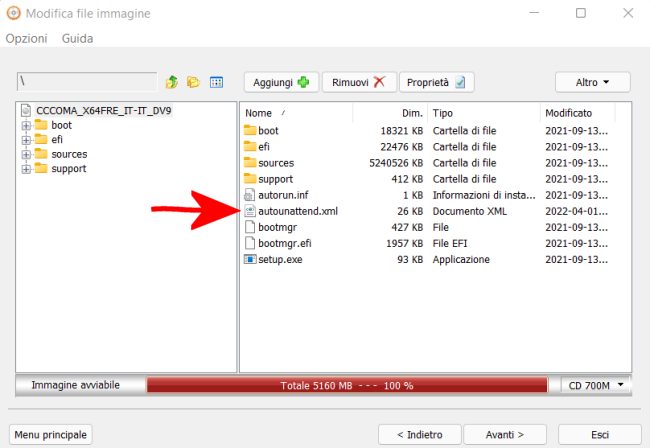Open the Altro dropdown
650x448 pixels.
592,82
